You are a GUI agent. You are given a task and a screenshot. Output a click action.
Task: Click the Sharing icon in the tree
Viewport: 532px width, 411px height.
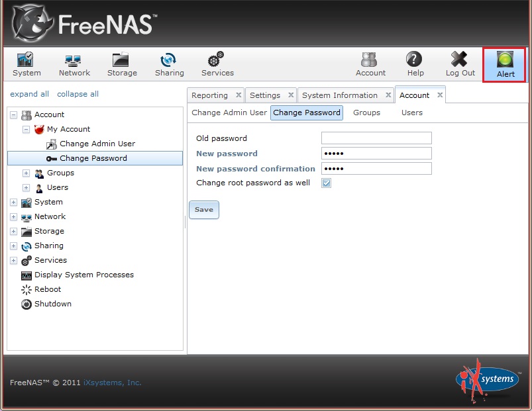pos(26,246)
